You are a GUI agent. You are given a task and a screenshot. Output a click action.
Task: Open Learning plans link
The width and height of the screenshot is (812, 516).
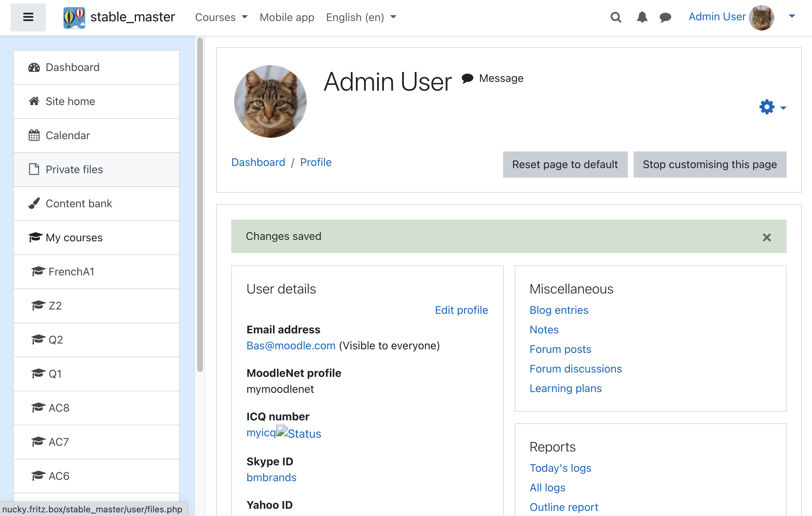[565, 388]
